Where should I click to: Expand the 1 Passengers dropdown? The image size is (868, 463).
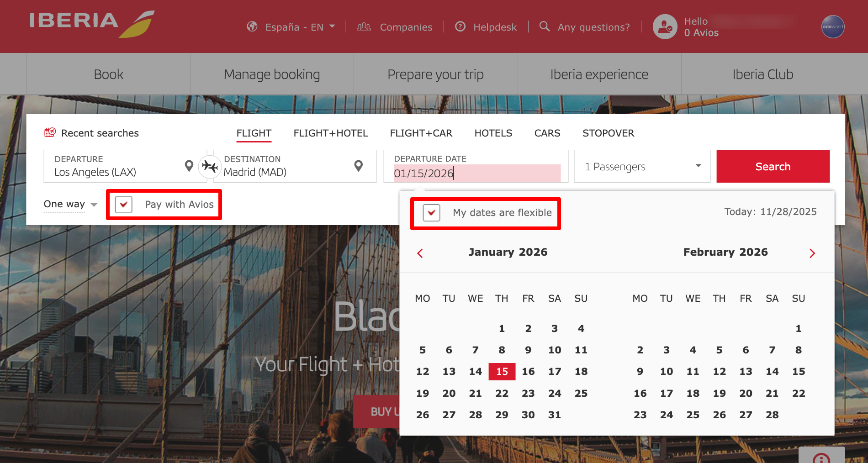click(x=642, y=166)
